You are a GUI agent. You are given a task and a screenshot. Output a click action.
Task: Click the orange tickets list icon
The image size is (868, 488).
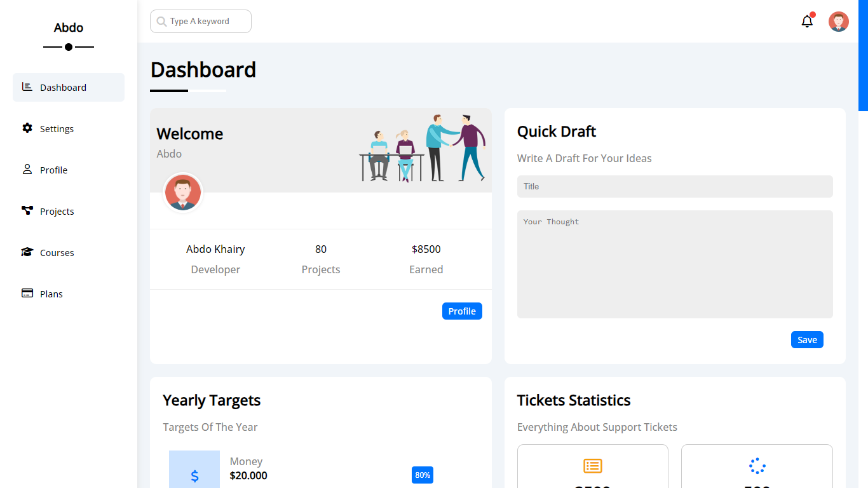(x=592, y=465)
